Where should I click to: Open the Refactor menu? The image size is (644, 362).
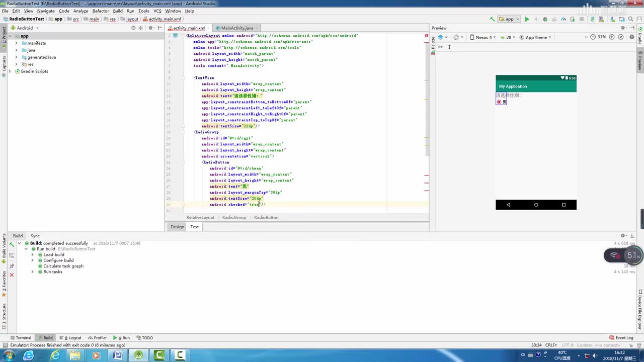click(x=101, y=11)
